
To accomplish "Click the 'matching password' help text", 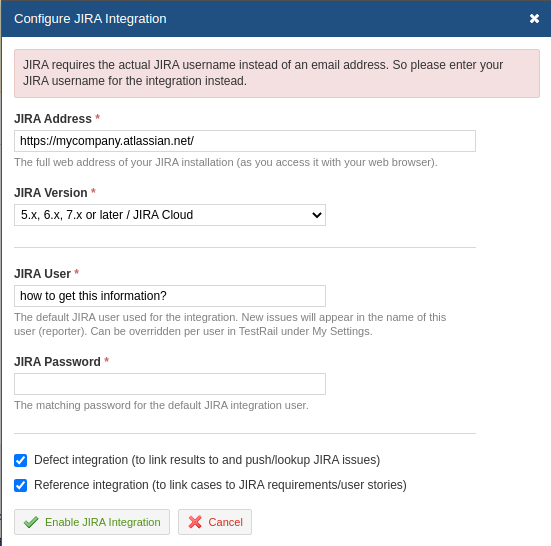I will (161, 405).
